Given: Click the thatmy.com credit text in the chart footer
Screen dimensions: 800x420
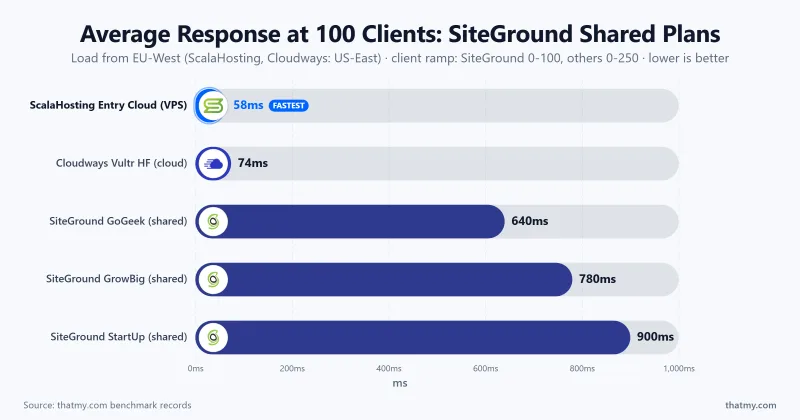Looking at the screenshot, I should 751,405.
